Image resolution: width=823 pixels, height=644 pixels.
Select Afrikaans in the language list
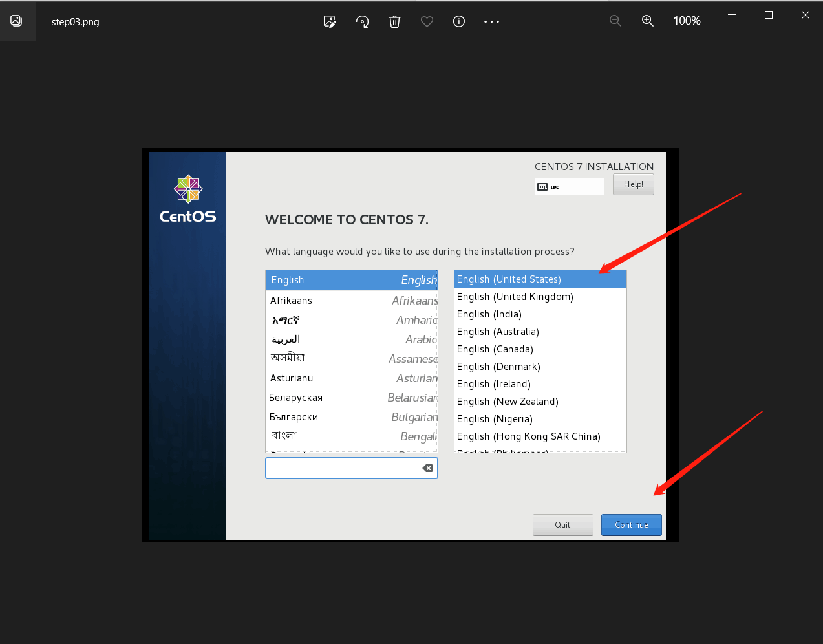352,301
